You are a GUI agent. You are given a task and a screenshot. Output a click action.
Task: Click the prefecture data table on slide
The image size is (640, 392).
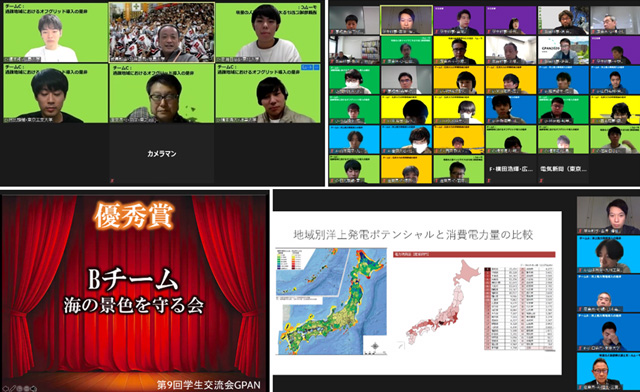point(519,308)
